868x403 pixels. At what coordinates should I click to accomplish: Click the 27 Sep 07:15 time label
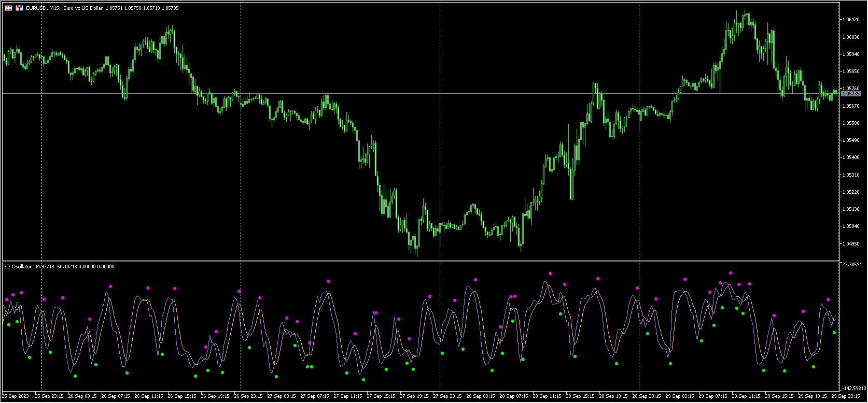tap(315, 396)
